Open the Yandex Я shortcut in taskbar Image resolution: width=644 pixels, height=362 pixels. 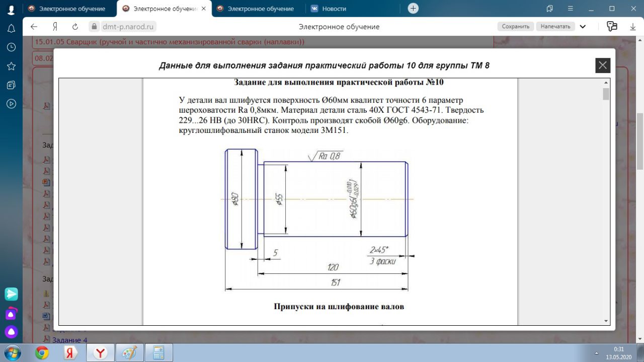pos(71,353)
